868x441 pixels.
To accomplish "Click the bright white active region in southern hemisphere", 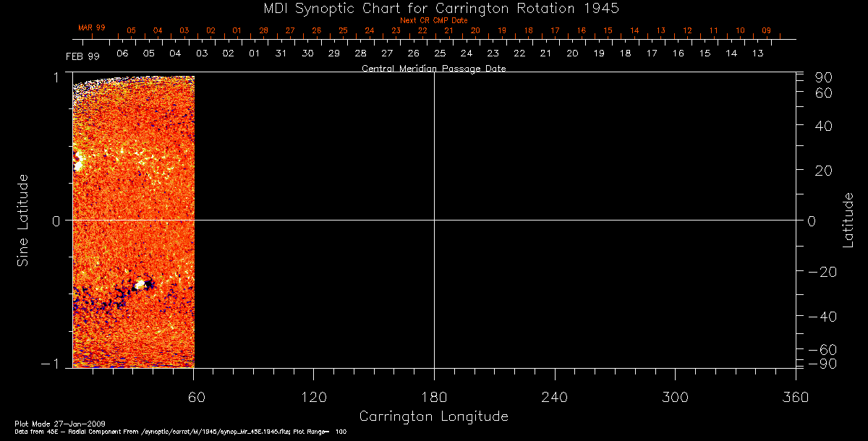I will pyautogui.click(x=140, y=285).
